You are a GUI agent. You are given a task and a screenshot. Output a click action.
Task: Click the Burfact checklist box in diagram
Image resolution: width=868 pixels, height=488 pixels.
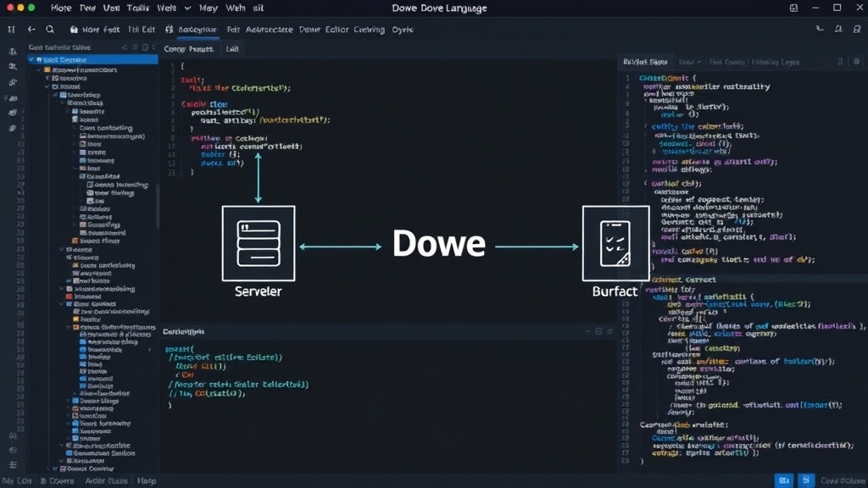pos(615,243)
